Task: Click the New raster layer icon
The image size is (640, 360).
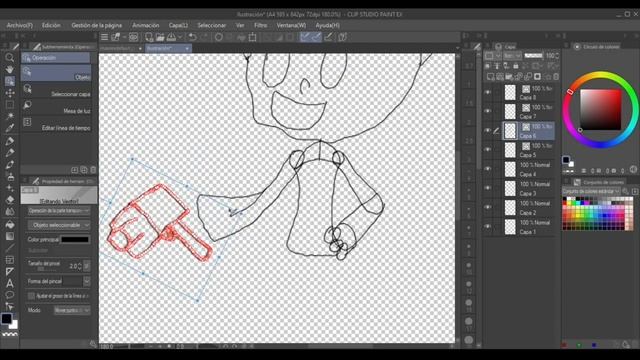Action: click(x=490, y=76)
